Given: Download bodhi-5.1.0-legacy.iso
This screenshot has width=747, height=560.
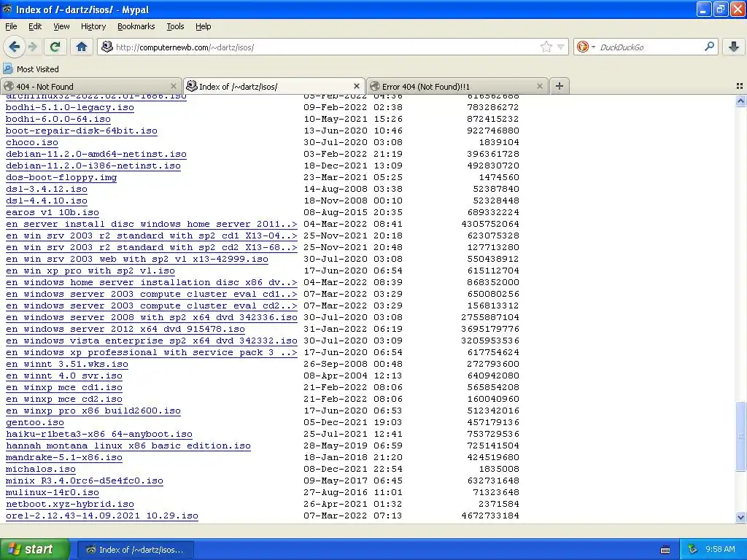Looking at the screenshot, I should 69,108.
